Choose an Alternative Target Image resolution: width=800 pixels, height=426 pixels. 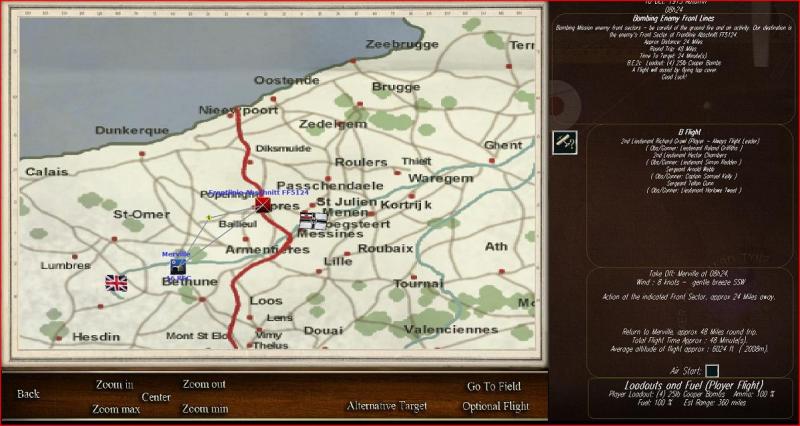tap(387, 406)
